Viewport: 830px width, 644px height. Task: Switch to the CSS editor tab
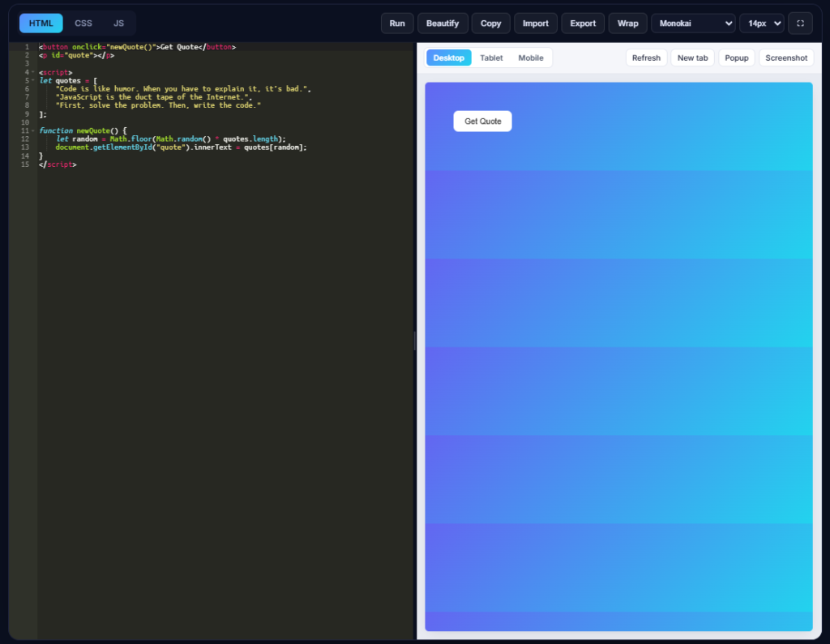point(83,23)
